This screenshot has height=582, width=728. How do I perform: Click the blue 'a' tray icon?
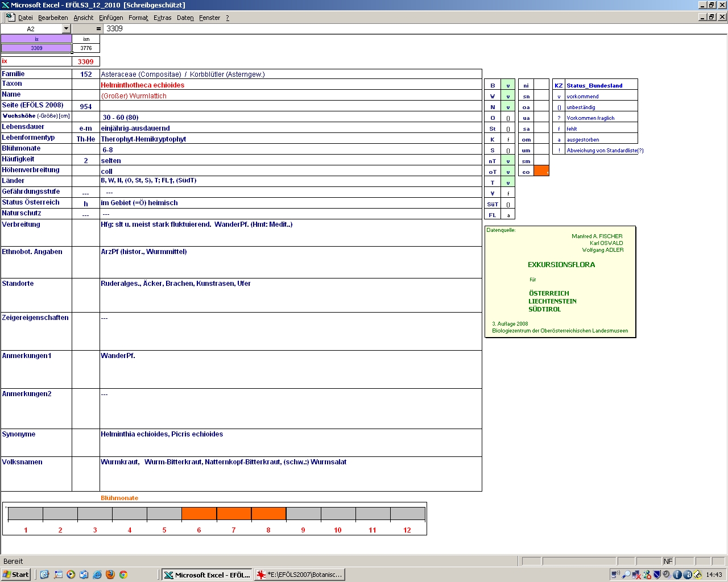(x=687, y=575)
